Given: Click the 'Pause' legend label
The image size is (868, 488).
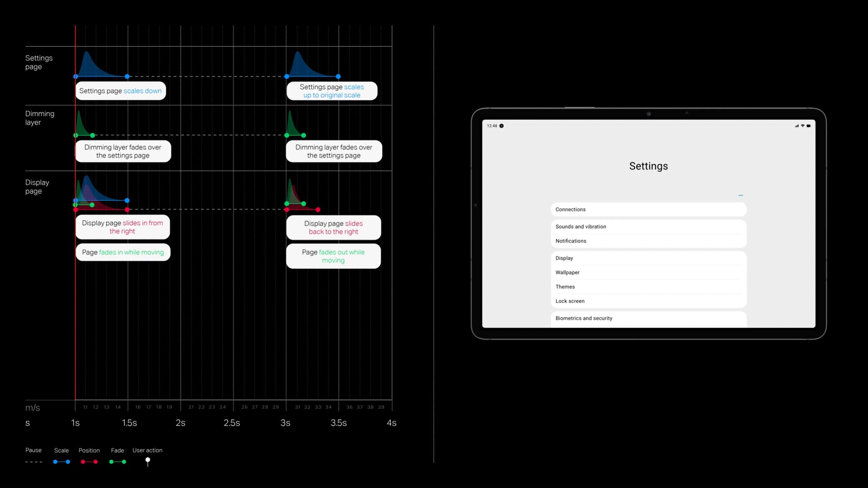Looking at the screenshot, I should point(33,450).
